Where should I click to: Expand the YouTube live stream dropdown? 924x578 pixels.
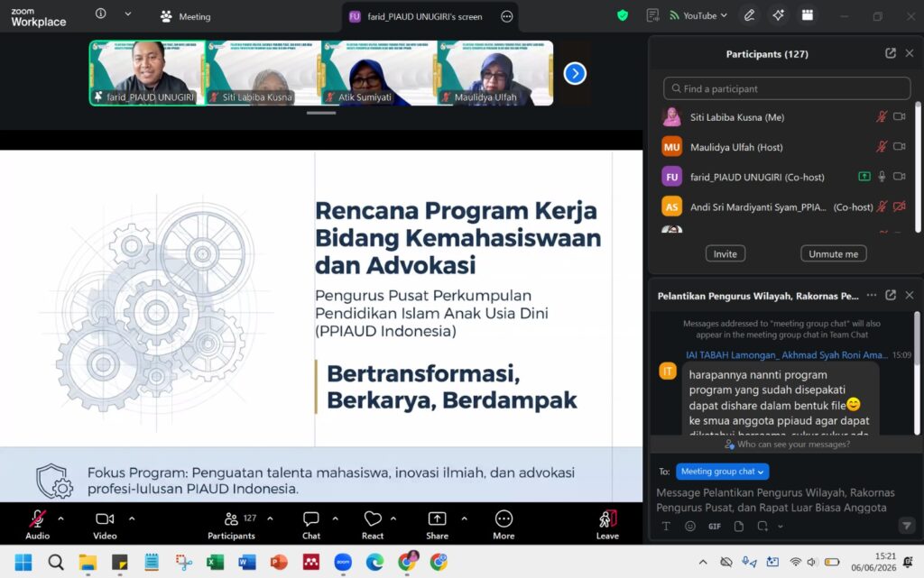point(698,16)
